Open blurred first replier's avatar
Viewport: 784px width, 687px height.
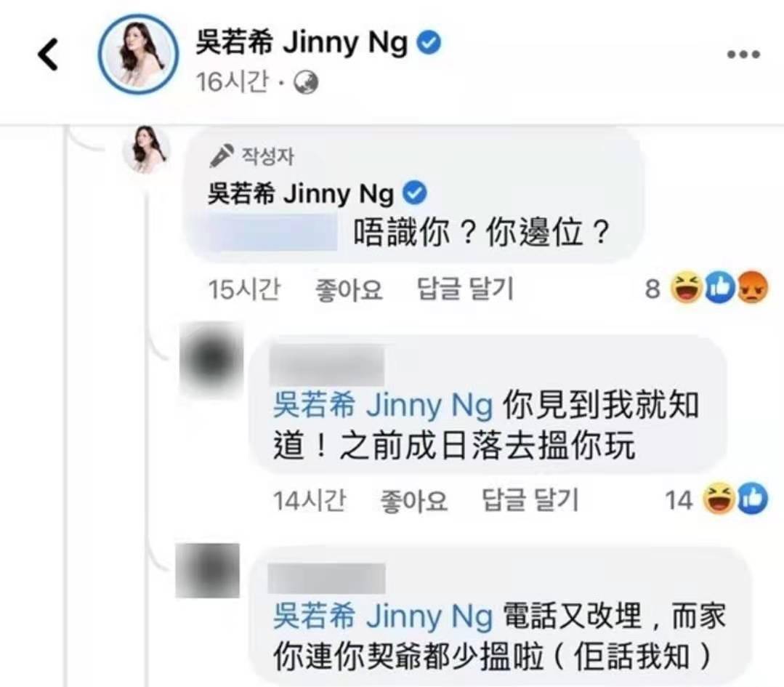211,358
